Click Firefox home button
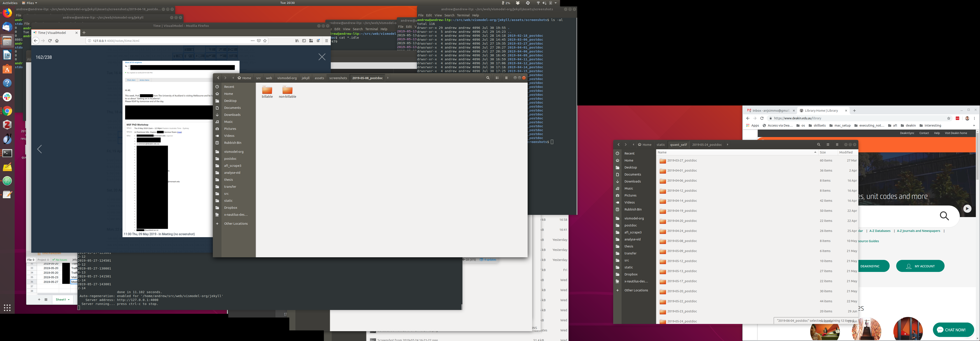The width and height of the screenshot is (980, 341). [57, 41]
